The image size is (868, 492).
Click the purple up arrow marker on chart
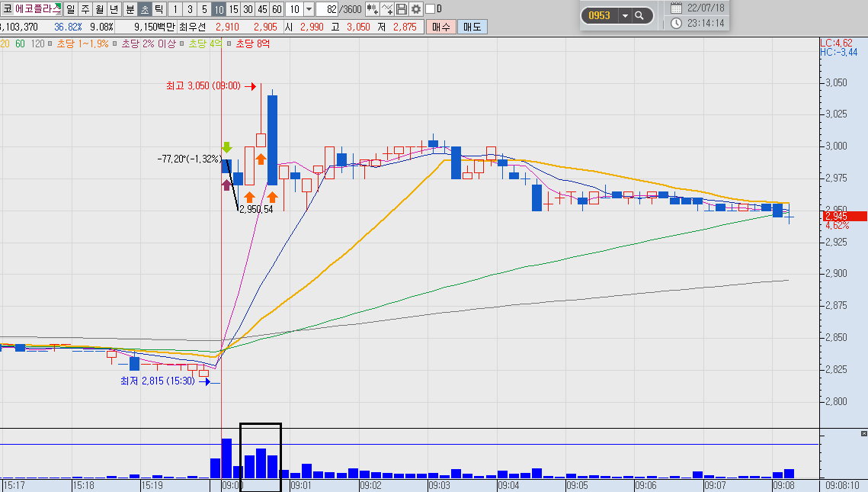[x=226, y=185]
